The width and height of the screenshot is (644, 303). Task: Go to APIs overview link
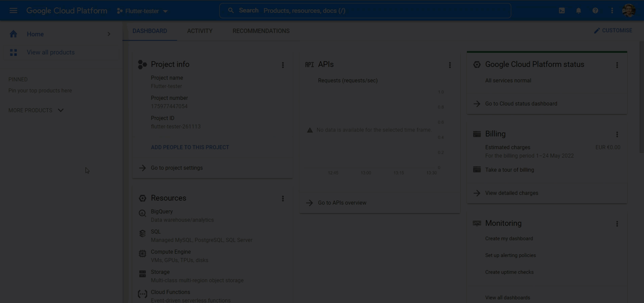coord(342,203)
